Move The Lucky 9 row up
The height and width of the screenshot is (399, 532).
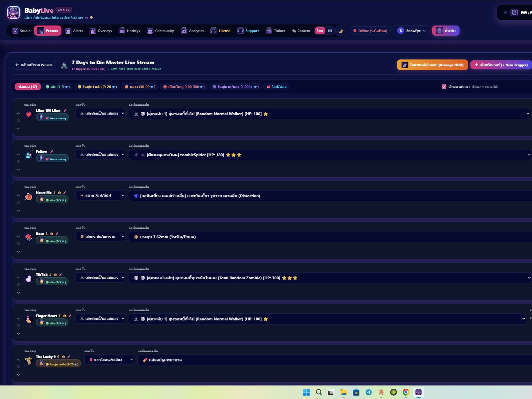pos(18,360)
